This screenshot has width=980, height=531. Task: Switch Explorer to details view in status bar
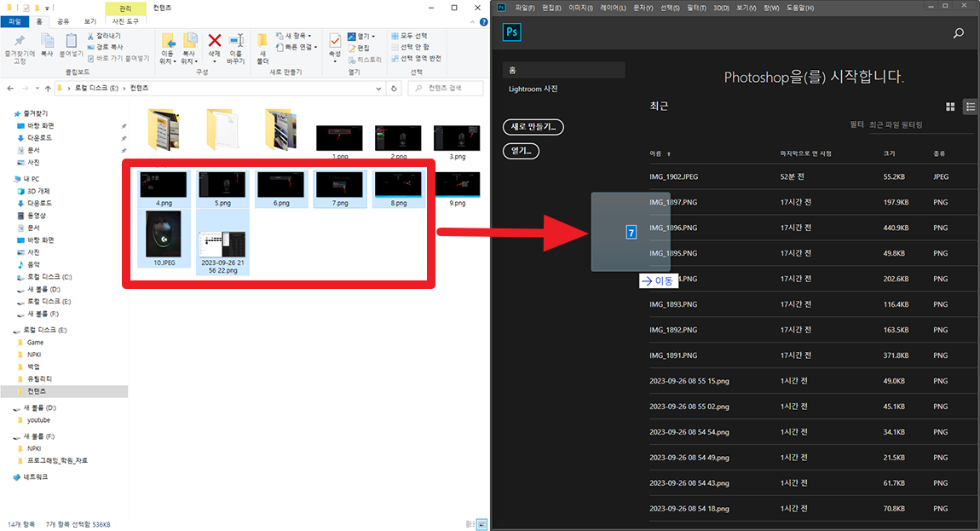pyautogui.click(x=470, y=525)
